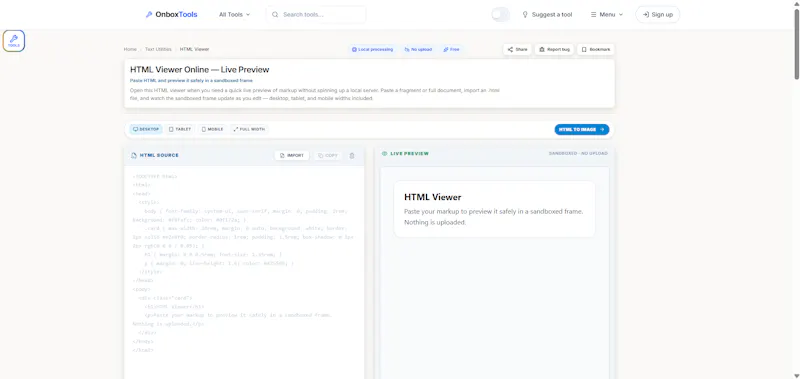Click the Free badge
800x379 pixels.
tap(451, 49)
